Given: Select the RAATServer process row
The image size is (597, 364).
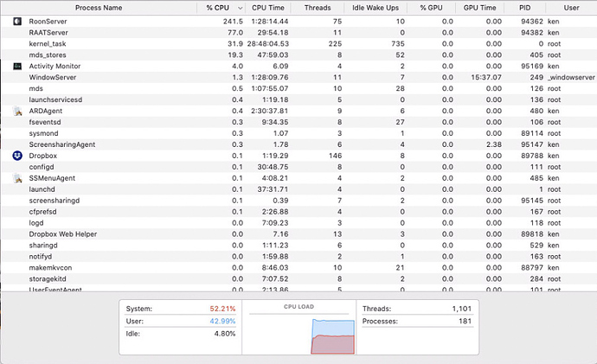Looking at the screenshot, I should pos(298,33).
